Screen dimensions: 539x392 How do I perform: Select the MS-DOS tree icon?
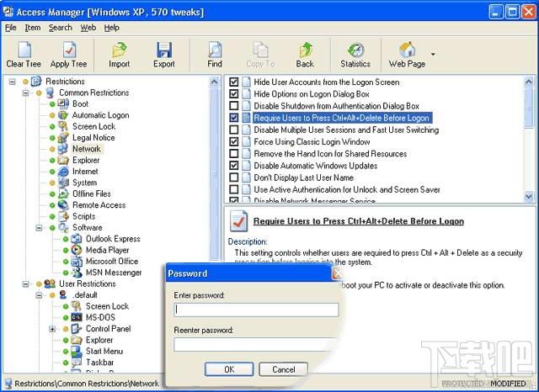(77, 317)
